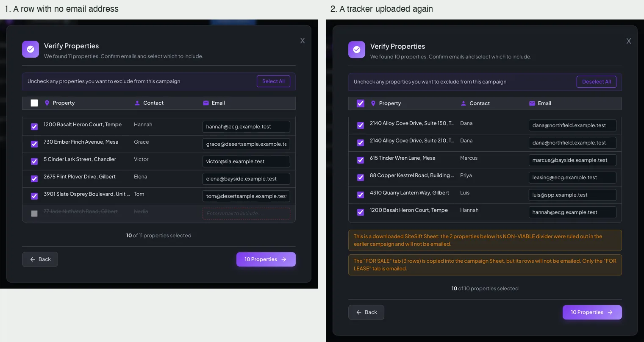The width and height of the screenshot is (644, 342).
Task: Edit dana@northfield email for Suite 210 row
Action: point(572,143)
